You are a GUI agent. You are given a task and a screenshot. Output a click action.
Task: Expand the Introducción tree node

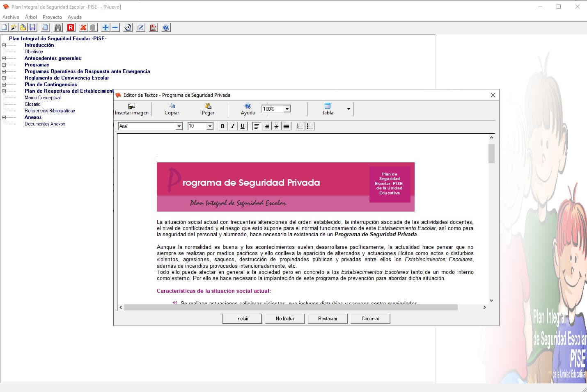click(x=4, y=45)
